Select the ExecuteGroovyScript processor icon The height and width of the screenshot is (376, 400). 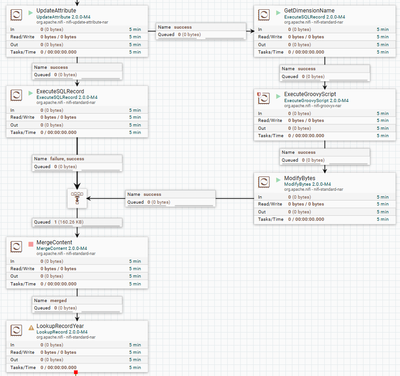click(264, 98)
